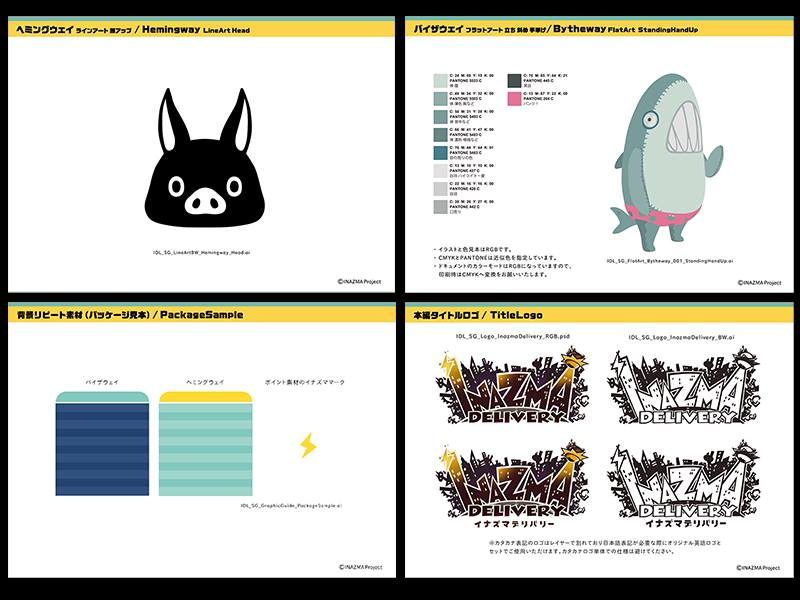Click the mint striped Hemingway package sample
The image size is (800, 600).
(x=206, y=443)
